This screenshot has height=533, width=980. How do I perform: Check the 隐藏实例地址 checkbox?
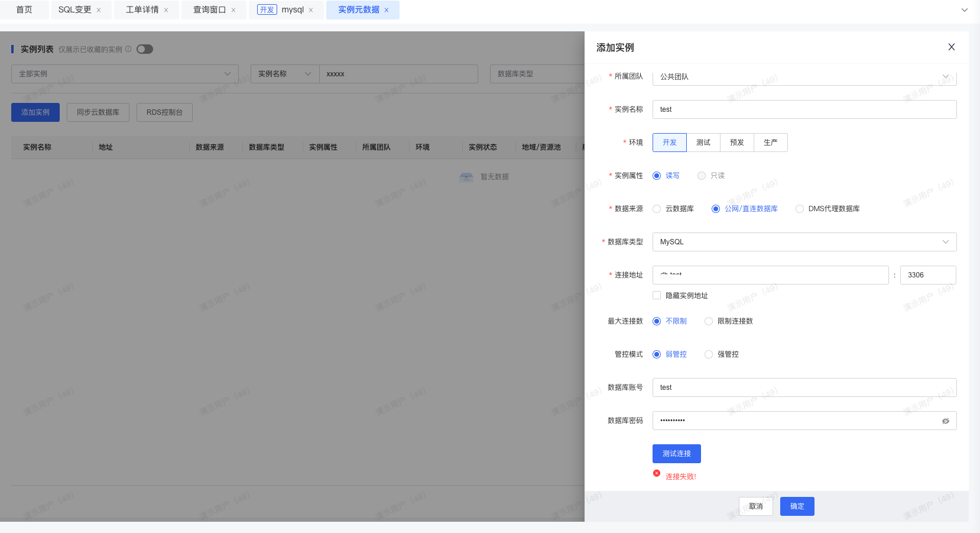point(657,295)
